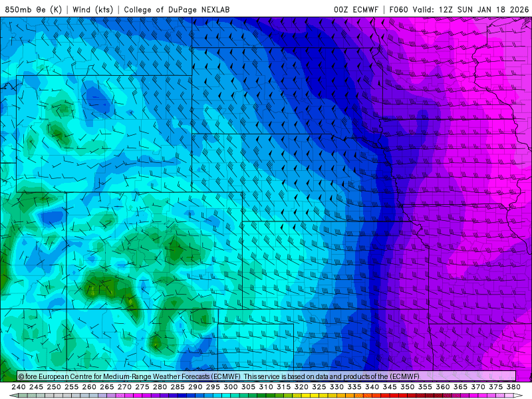Click the 285 color scale label
Screen dimensions: 532x399
point(178,387)
